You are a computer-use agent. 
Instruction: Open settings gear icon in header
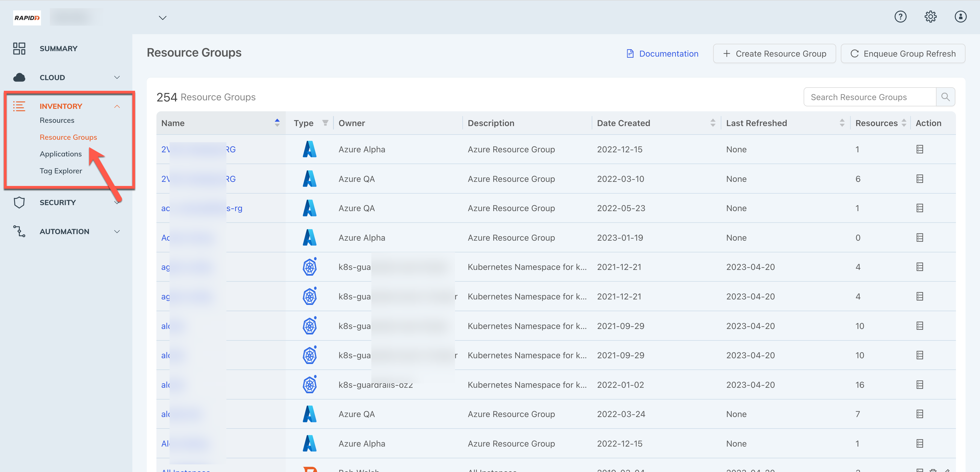coord(930,17)
